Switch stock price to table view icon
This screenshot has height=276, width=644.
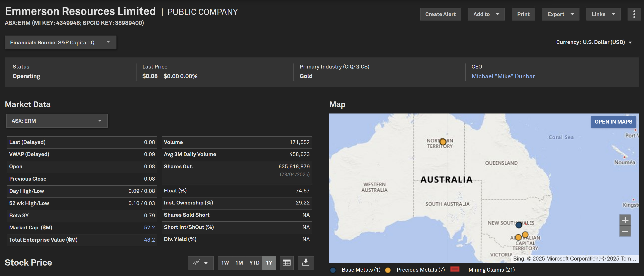[x=286, y=263]
